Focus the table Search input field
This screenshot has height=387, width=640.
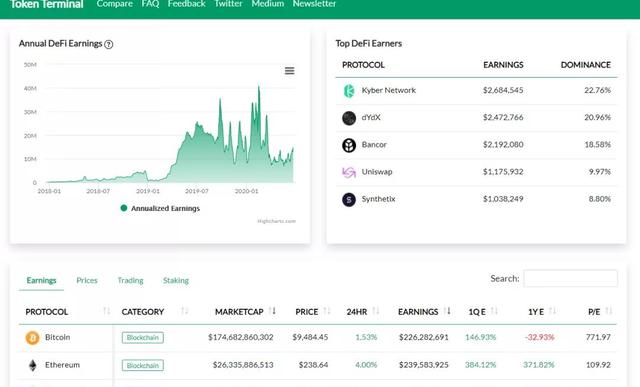coord(571,278)
